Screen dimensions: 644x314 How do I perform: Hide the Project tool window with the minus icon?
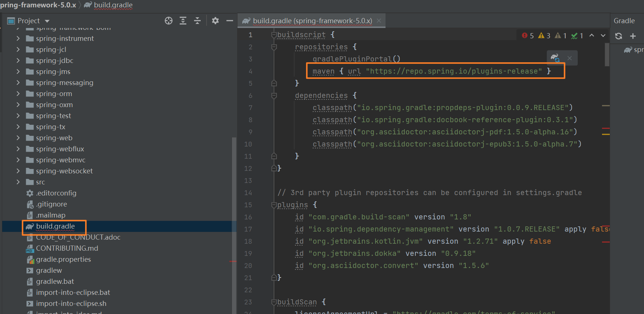(229, 21)
